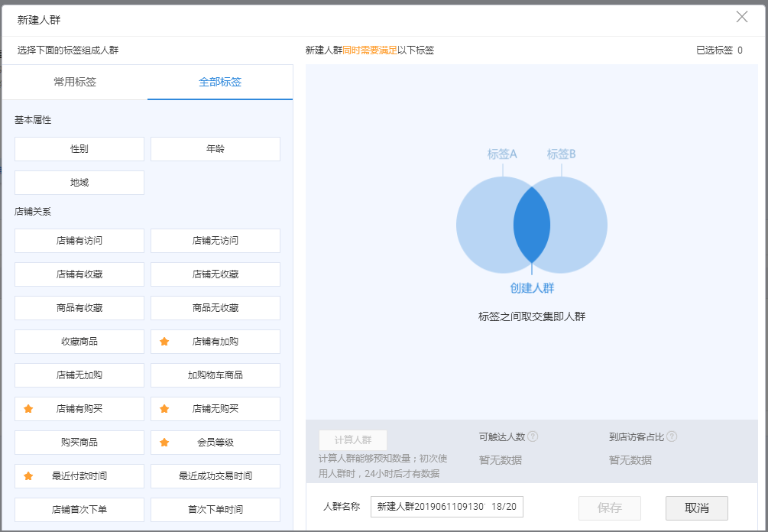Click the 基本属性 section heading
The width and height of the screenshot is (768, 532).
(33, 120)
